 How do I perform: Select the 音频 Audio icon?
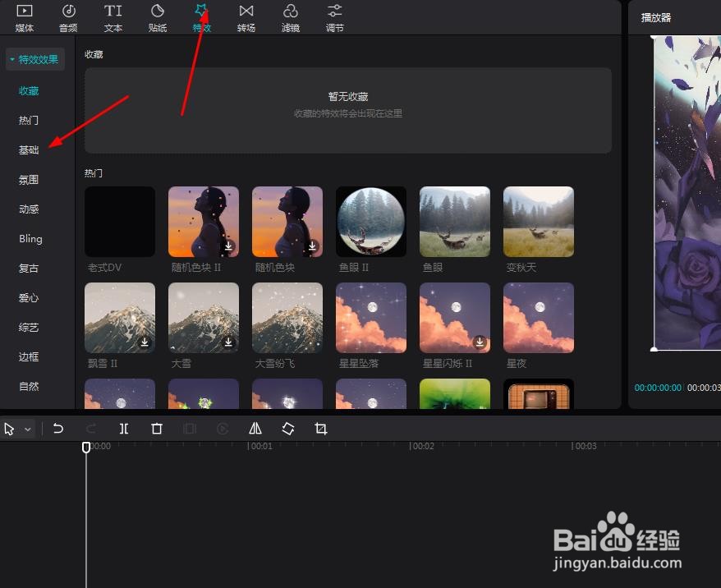[x=68, y=17]
